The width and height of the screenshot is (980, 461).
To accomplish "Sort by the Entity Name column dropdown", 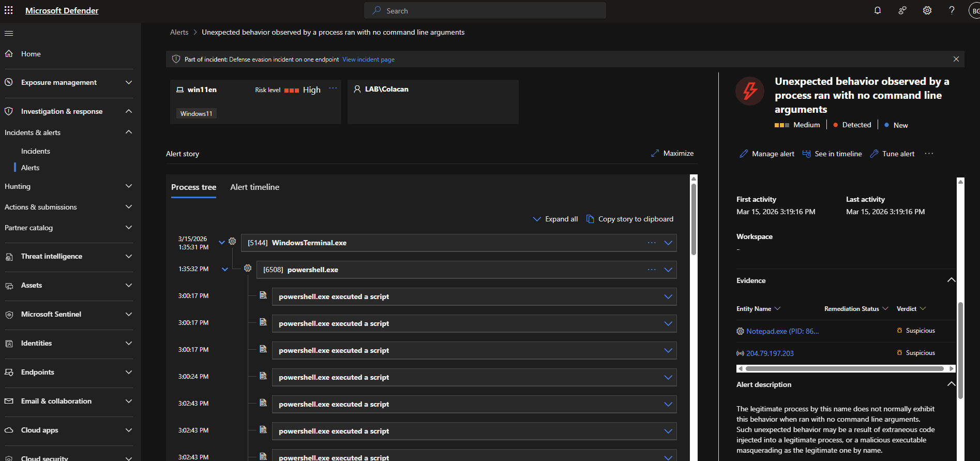I will tap(777, 308).
